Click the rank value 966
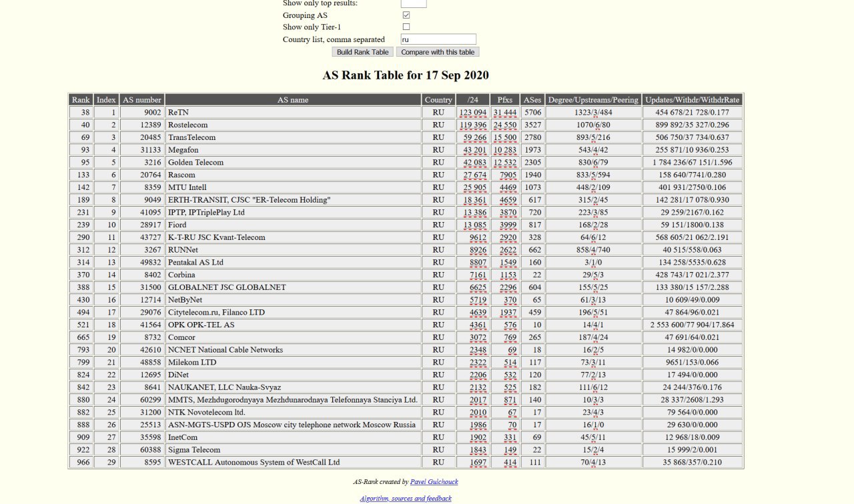The height and width of the screenshot is (504, 854). (x=81, y=462)
